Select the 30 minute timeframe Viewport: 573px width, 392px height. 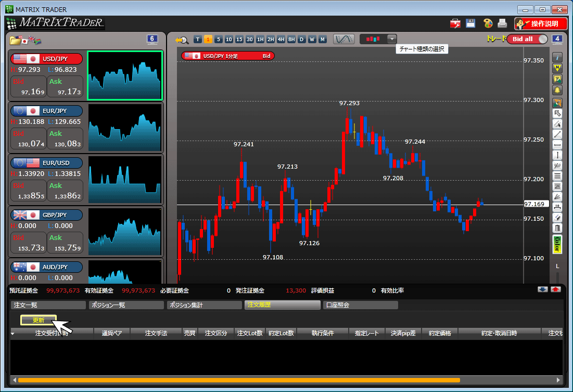click(250, 40)
